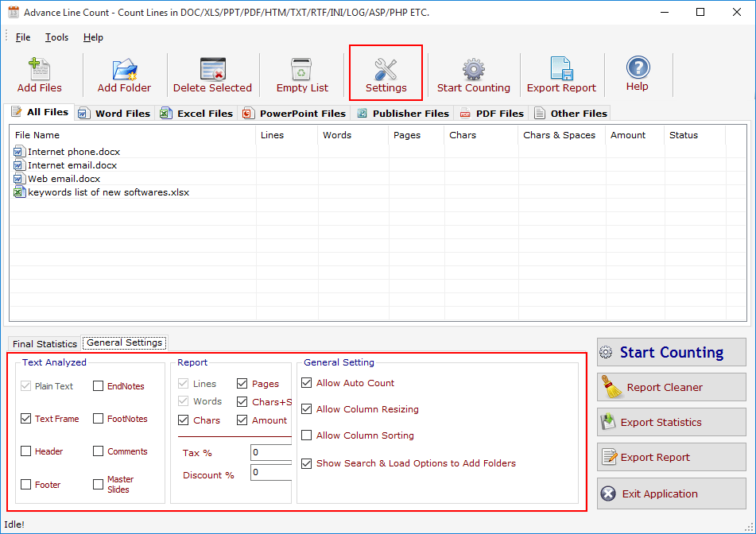Click the app icon in title bar
This screenshot has height=534, width=756.
pyautogui.click(x=14, y=12)
